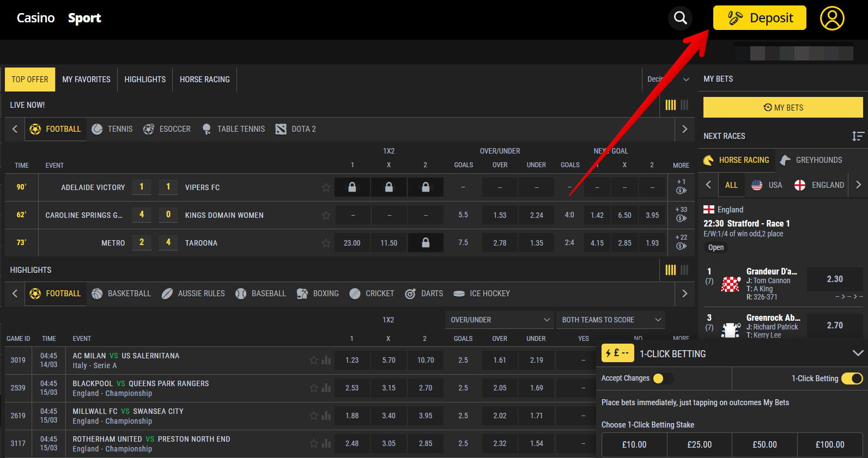Pick odds 1.23 for AC Milan win
The image size is (868, 458).
[x=352, y=360]
